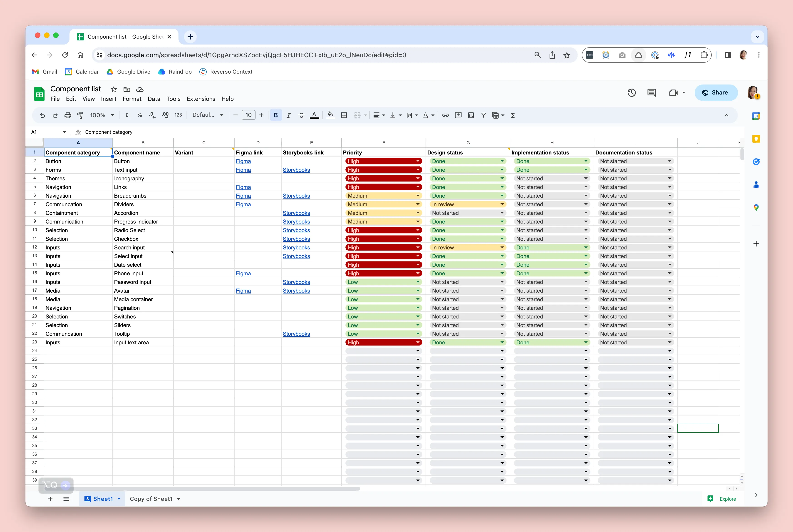Open the File menu
The image size is (793, 532).
pos(55,99)
